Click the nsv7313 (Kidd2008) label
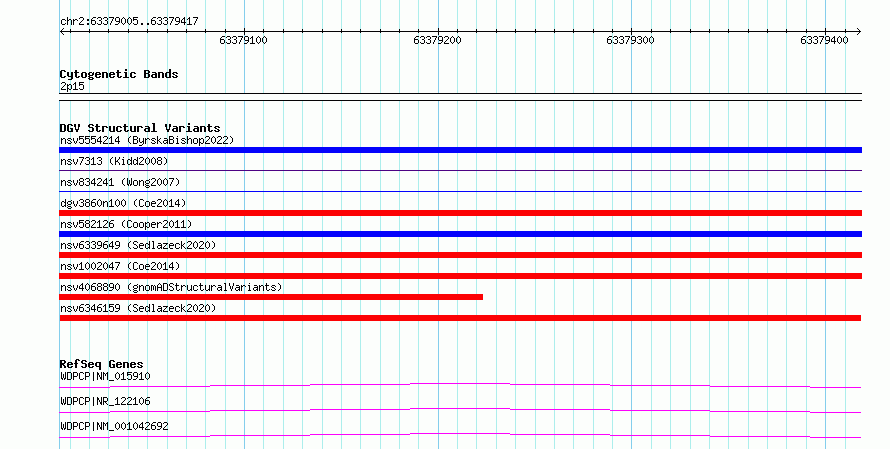 114,161
